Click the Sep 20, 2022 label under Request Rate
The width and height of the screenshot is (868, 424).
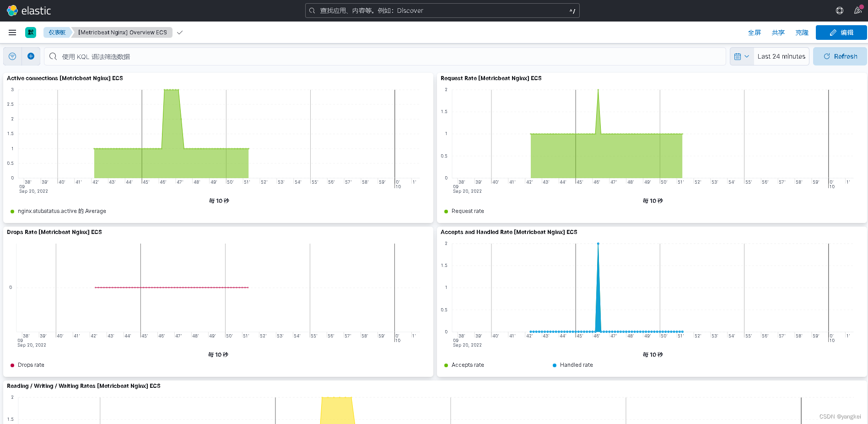pos(467,191)
